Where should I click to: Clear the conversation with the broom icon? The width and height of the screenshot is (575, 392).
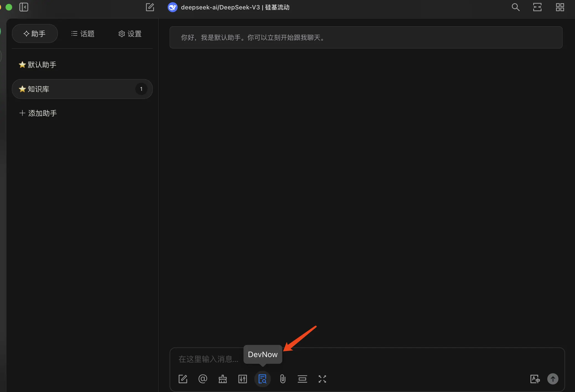point(223,379)
